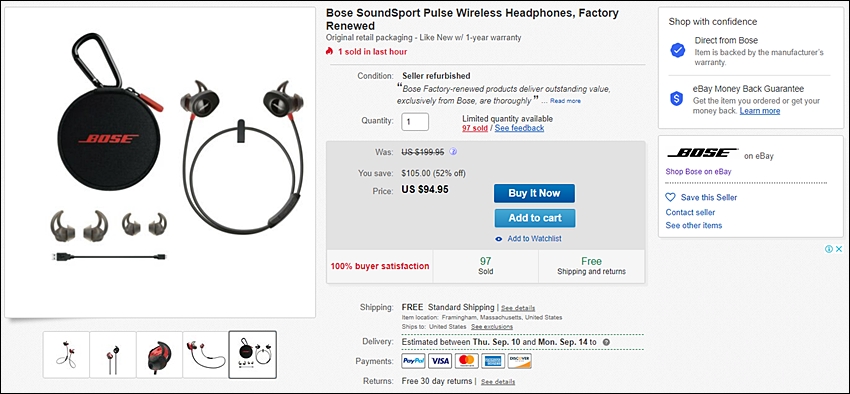
Task: Open Learn more about money back guarantee
Action: [759, 111]
